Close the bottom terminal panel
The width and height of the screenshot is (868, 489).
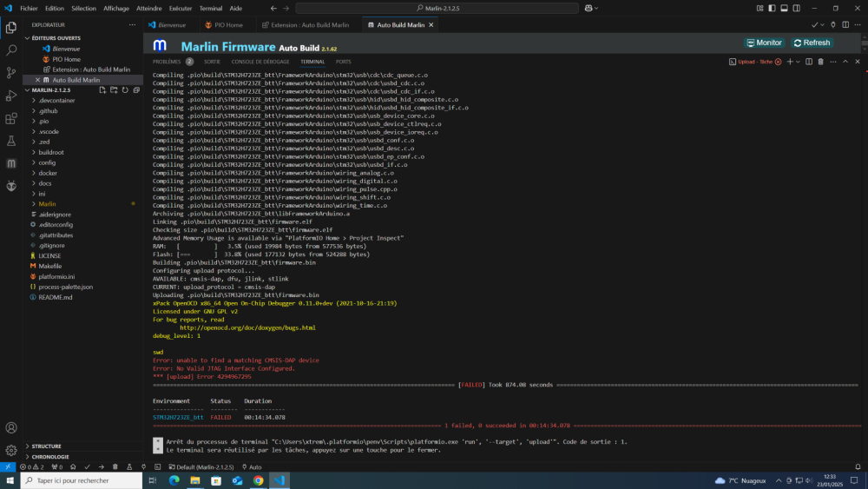pos(858,62)
